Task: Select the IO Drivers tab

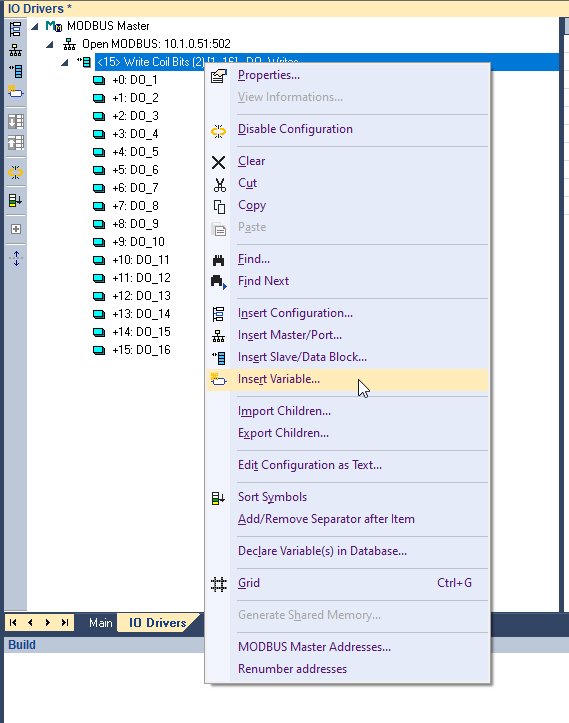Action: click(157, 623)
